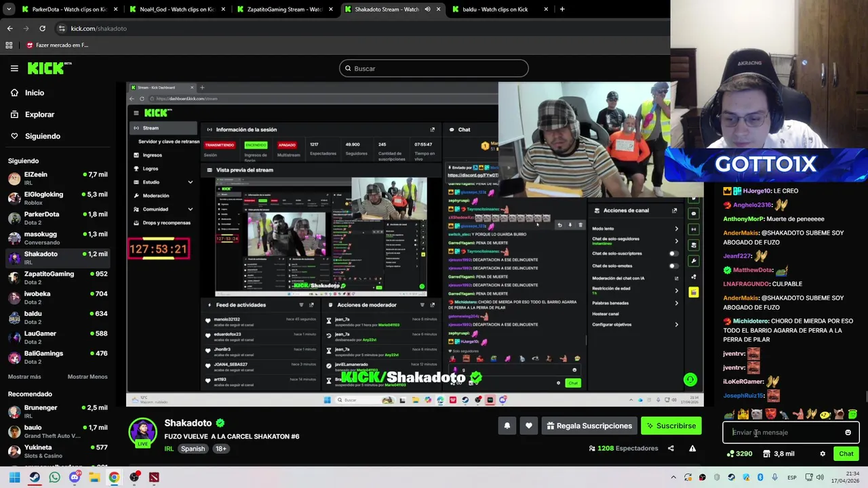Open the channel points balance 3290
Image resolution: width=868 pixels, height=488 pixels.
[739, 454]
